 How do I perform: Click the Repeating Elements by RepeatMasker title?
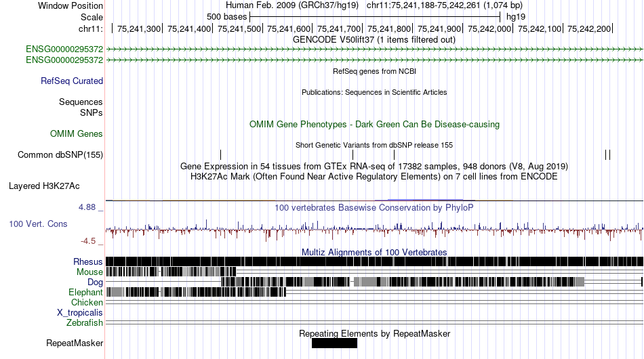[x=375, y=333]
